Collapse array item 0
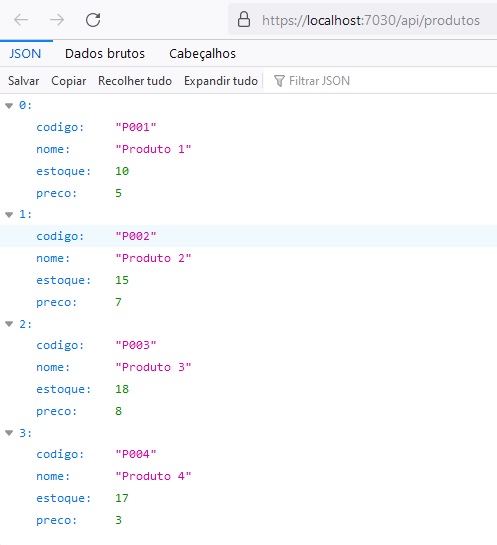The width and height of the screenshot is (497, 545). [x=9, y=105]
